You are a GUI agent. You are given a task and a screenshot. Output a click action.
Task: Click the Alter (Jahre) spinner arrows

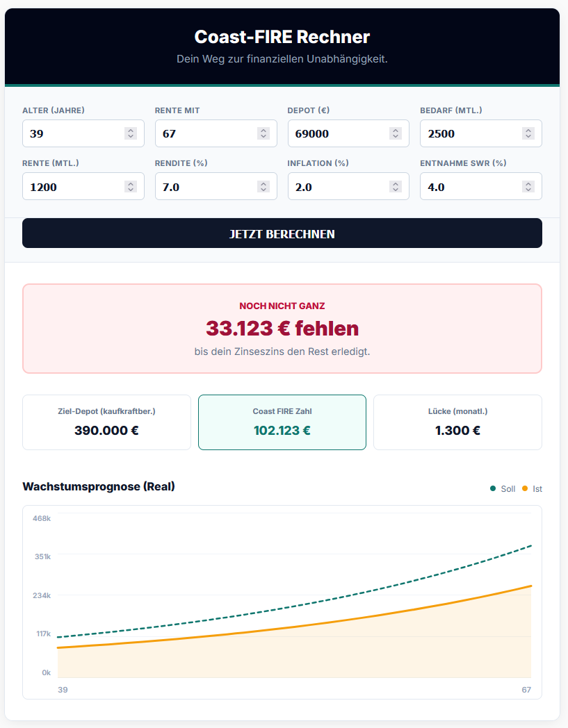point(130,133)
